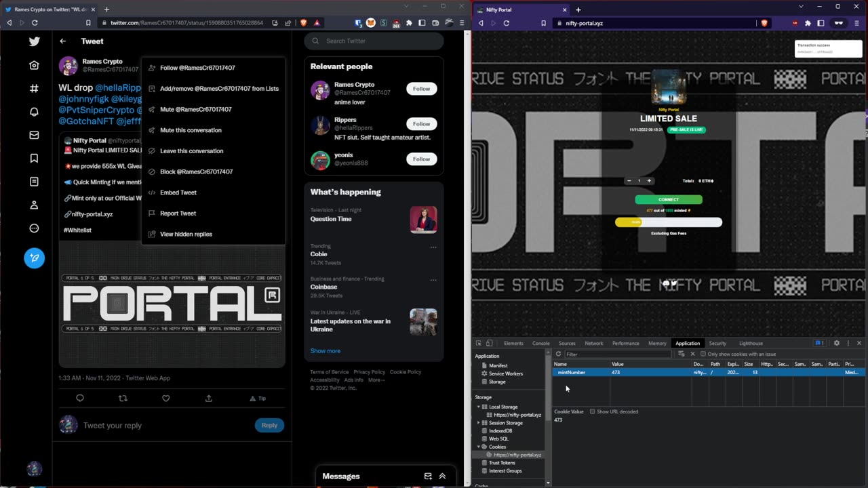The width and height of the screenshot is (868, 488).
Task: Click Brave Shields icon in Nifty Portal window
Action: (x=764, y=23)
